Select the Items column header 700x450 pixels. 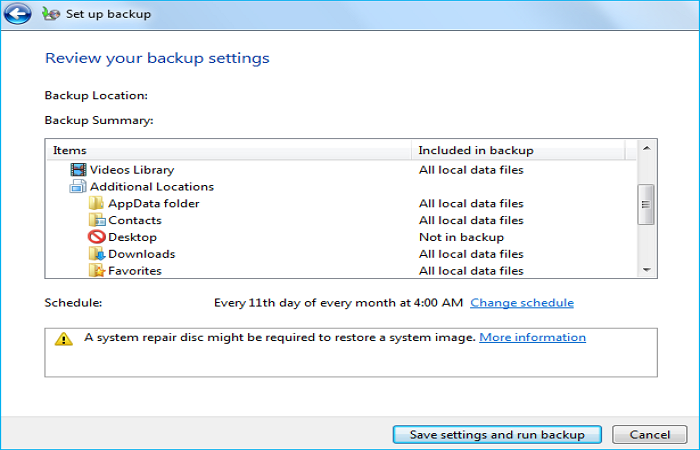coord(229,150)
